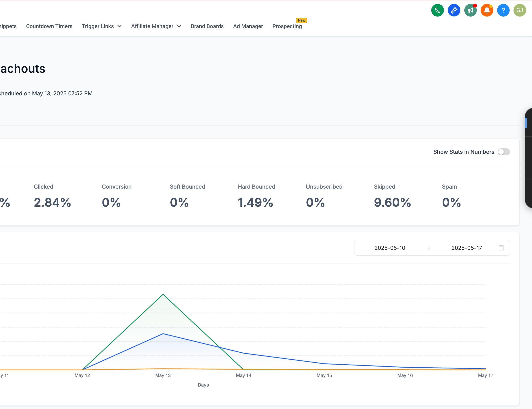
Task: Open the Countdown Timers tab
Action: coord(49,26)
